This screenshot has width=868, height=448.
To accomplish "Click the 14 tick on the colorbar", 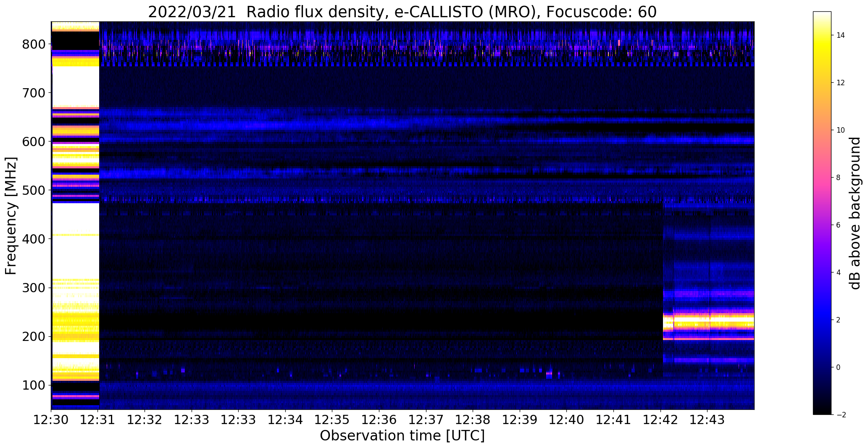I will pyautogui.click(x=840, y=35).
